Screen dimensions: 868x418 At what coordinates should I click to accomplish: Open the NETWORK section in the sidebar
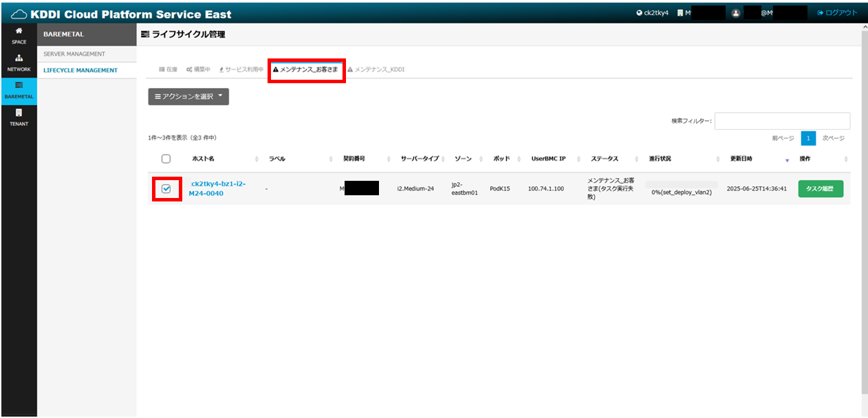coord(19,63)
